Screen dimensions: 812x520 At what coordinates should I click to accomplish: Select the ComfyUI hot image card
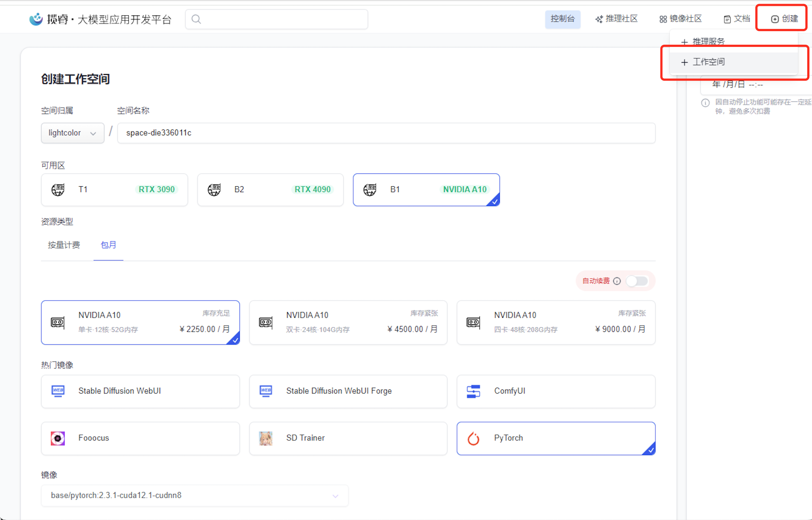tap(556, 391)
